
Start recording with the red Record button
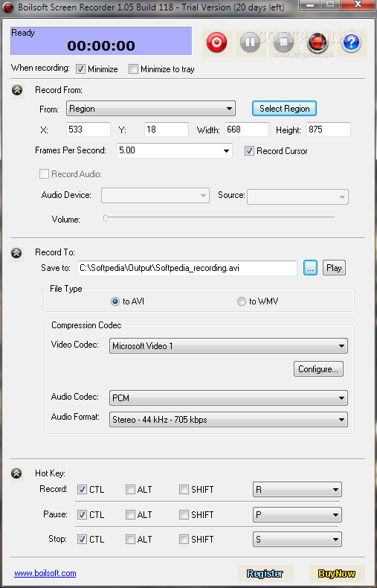[217, 42]
